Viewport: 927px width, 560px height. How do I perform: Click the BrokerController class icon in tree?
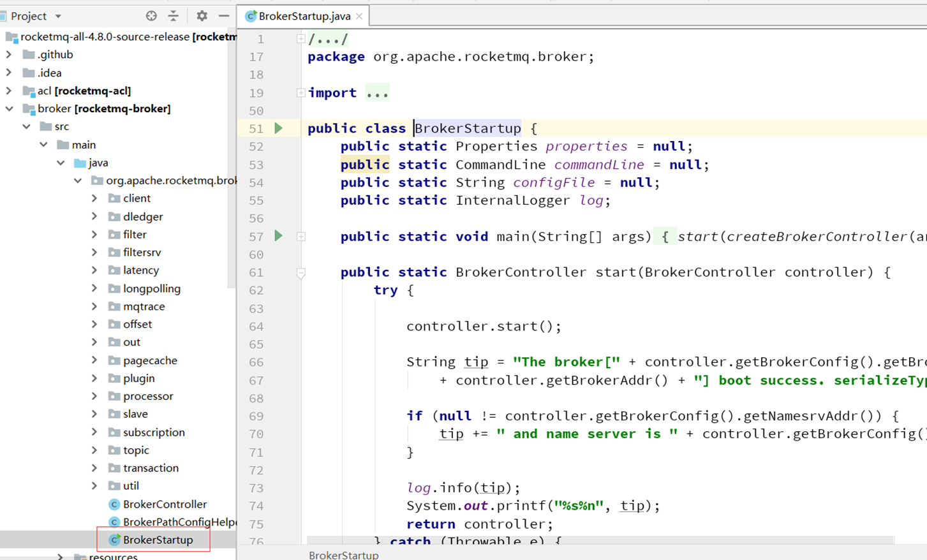click(114, 505)
